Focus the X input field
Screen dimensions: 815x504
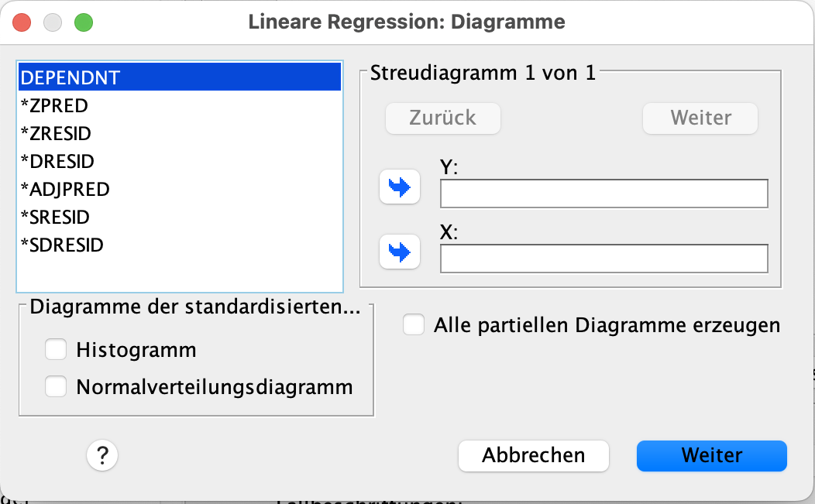pyautogui.click(x=604, y=259)
